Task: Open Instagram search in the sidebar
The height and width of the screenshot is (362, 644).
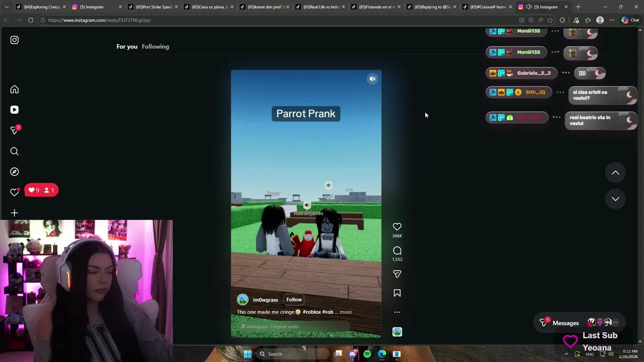Action: 14,151
